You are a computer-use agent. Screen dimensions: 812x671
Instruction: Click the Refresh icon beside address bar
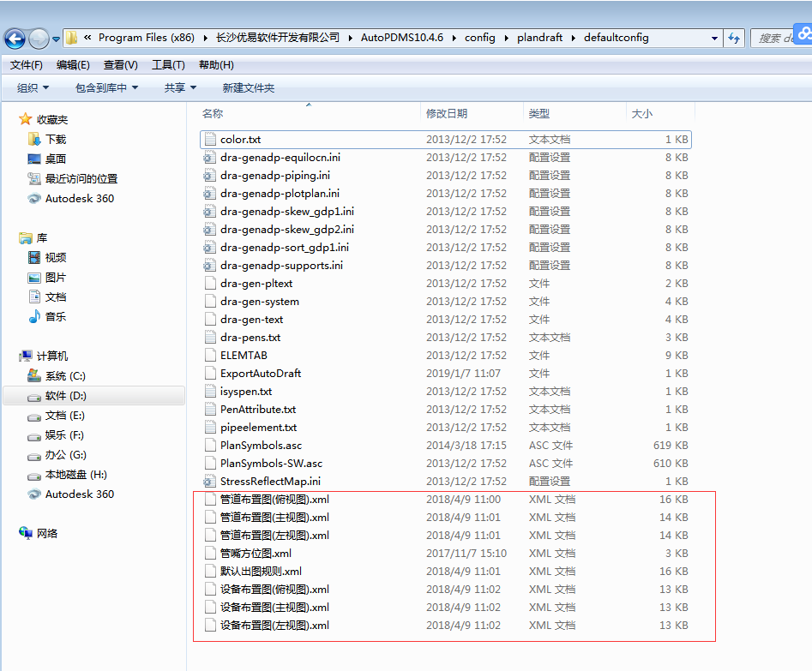pyautogui.click(x=734, y=38)
